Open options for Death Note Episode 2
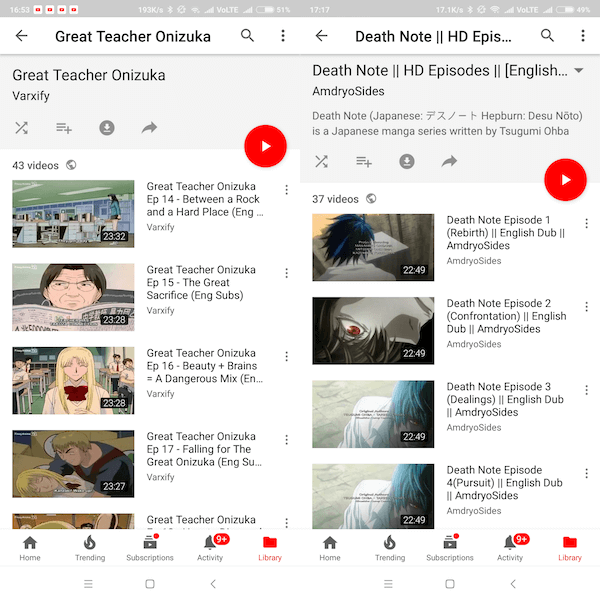This screenshot has height=600, width=600. [586, 307]
